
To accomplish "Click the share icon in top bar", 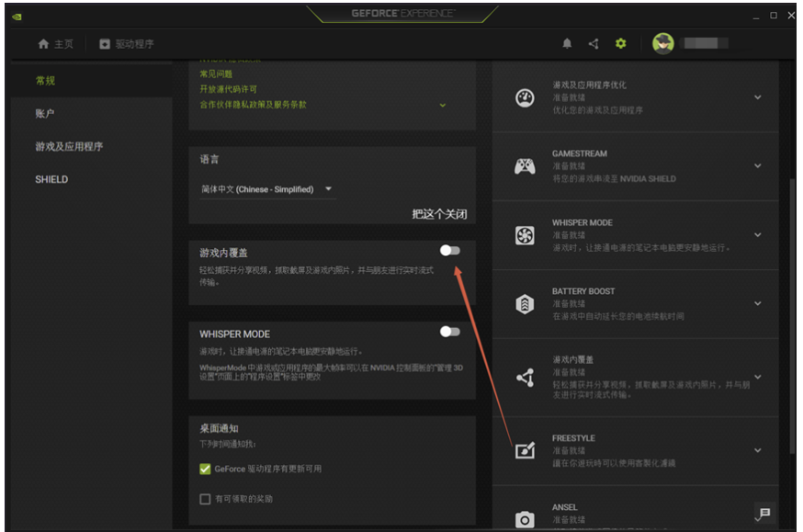I will (x=594, y=43).
